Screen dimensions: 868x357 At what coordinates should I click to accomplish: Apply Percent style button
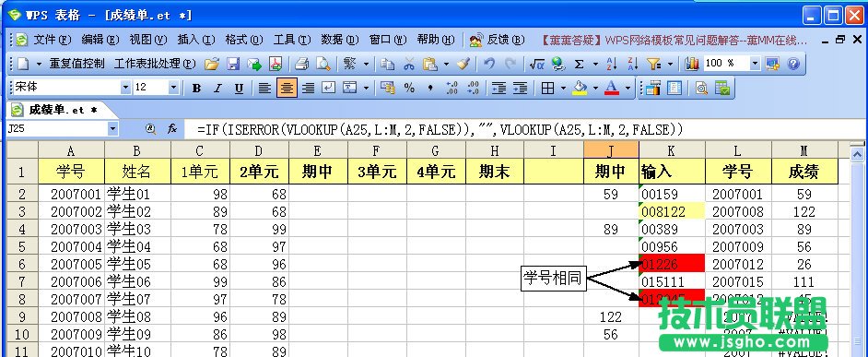[x=409, y=88]
